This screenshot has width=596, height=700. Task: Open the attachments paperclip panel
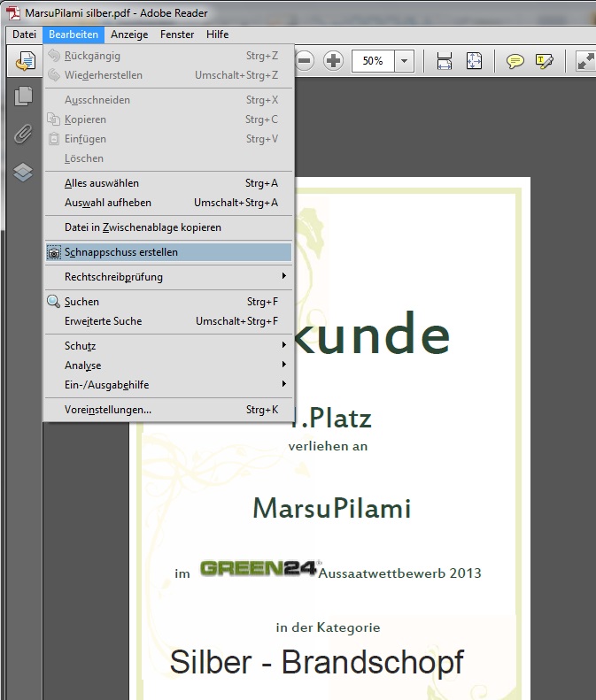pyautogui.click(x=23, y=134)
